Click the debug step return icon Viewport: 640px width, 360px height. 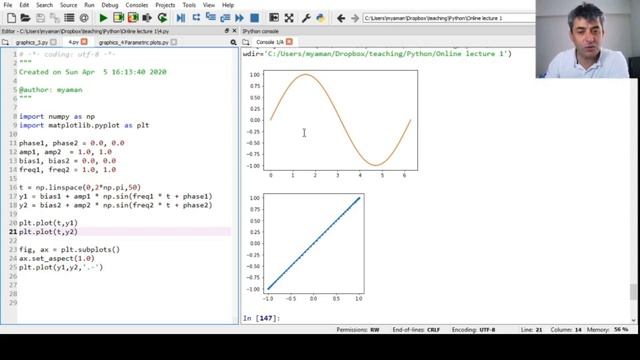tap(225, 18)
